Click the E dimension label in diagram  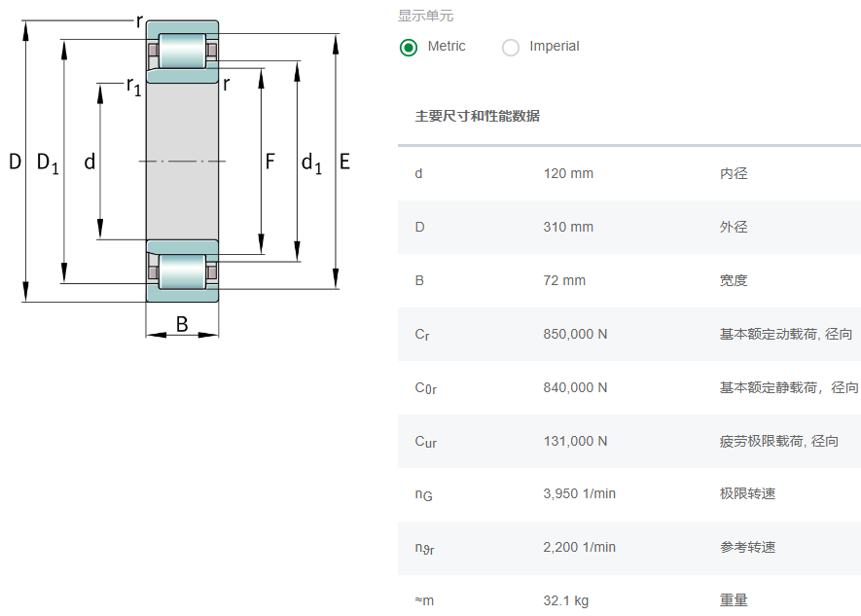pyautogui.click(x=344, y=162)
